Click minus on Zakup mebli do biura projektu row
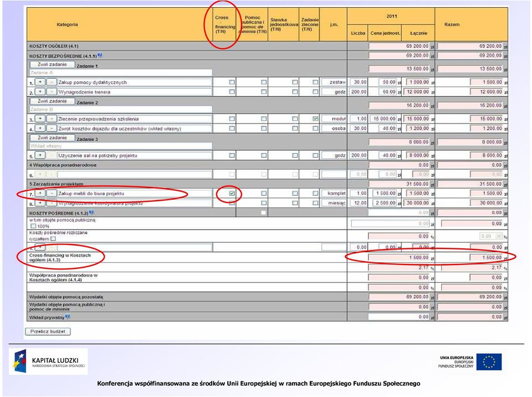This screenshot has width=532, height=397. 51,194
